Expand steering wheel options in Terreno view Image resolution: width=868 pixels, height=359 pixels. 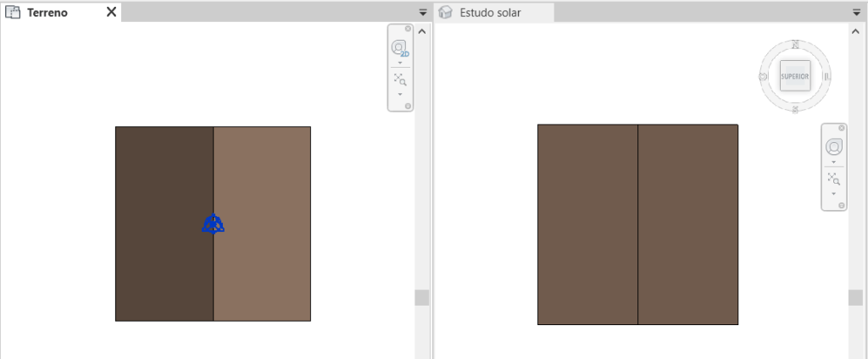click(x=399, y=63)
